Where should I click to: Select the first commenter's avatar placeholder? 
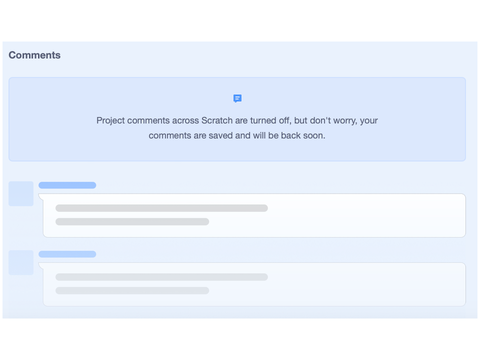21,194
